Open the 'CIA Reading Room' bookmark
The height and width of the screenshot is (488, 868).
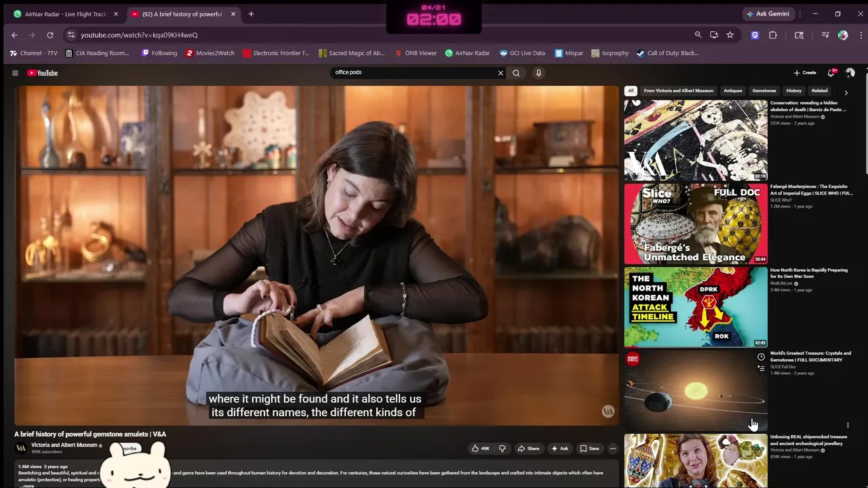pyautogui.click(x=98, y=53)
